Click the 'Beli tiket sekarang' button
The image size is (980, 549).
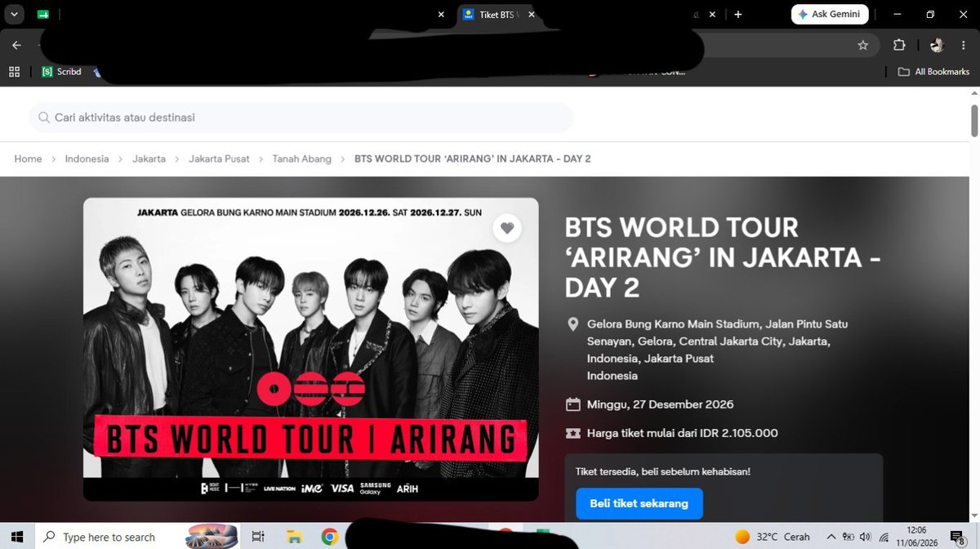(x=639, y=503)
